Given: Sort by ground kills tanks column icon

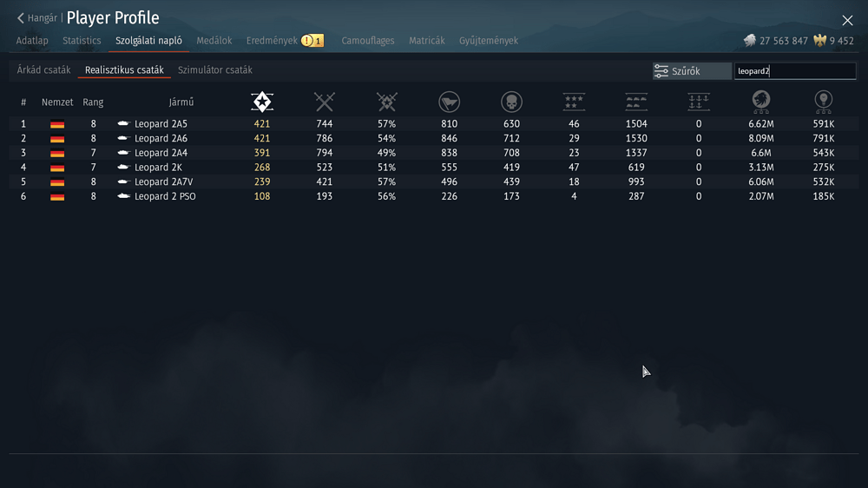Looking at the screenshot, I should point(636,102).
